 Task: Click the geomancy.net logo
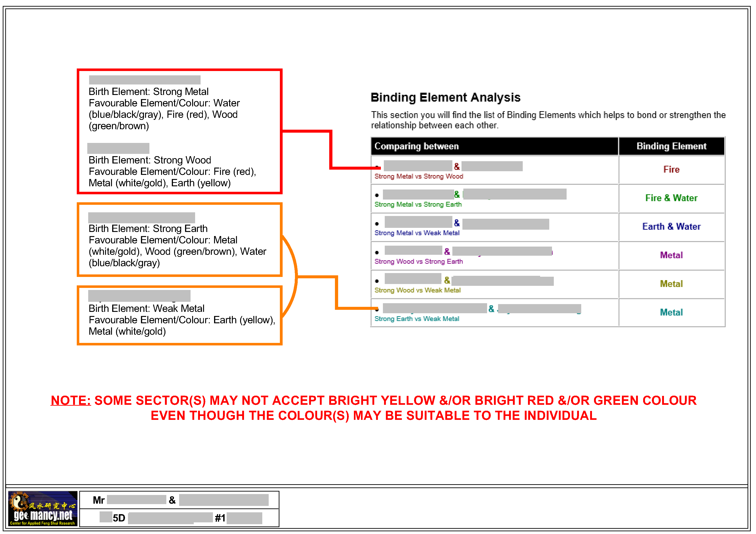click(42, 508)
